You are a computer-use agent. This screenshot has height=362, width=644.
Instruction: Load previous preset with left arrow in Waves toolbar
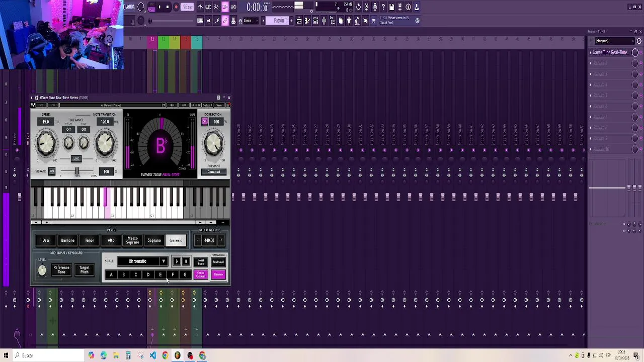pyautogui.click(x=172, y=105)
